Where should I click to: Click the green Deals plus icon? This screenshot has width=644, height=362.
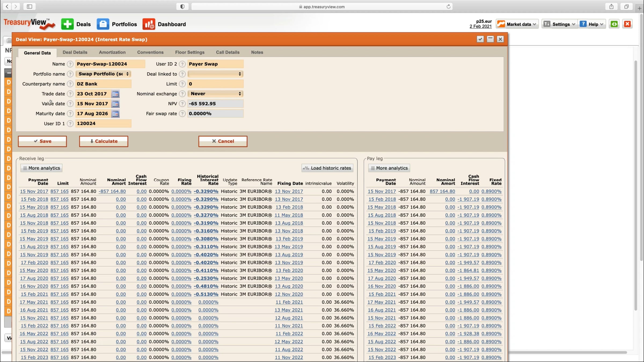[67, 24]
